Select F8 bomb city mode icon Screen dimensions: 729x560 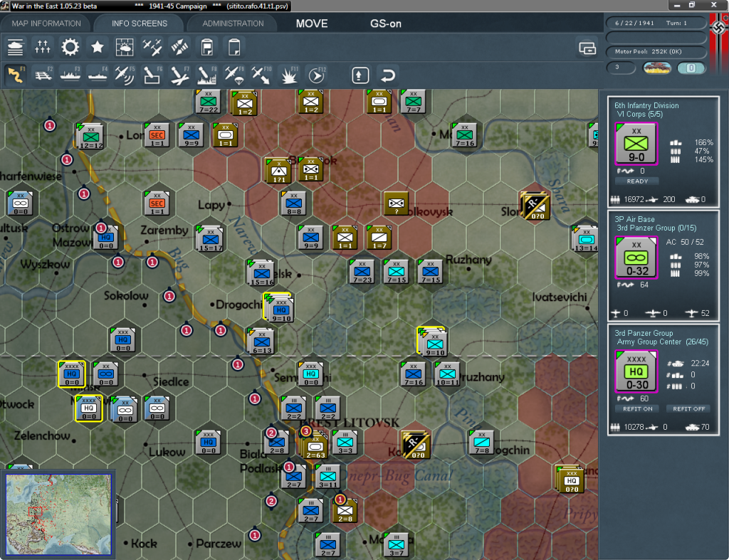click(x=207, y=75)
